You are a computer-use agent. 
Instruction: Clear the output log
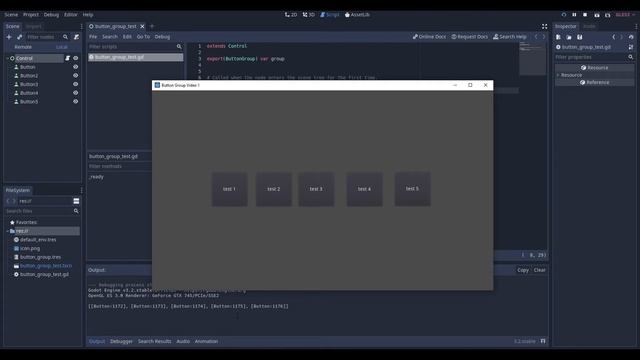click(540, 270)
